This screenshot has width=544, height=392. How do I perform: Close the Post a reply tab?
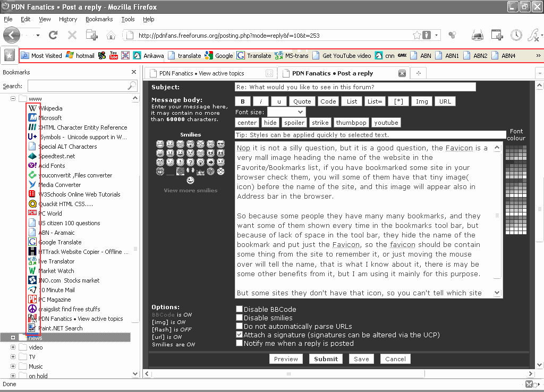coord(402,73)
